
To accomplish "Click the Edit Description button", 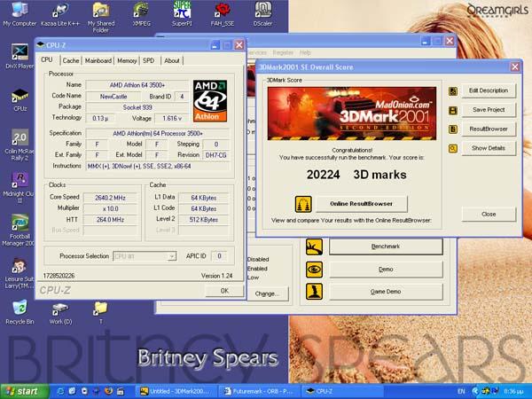I will click(489, 90).
